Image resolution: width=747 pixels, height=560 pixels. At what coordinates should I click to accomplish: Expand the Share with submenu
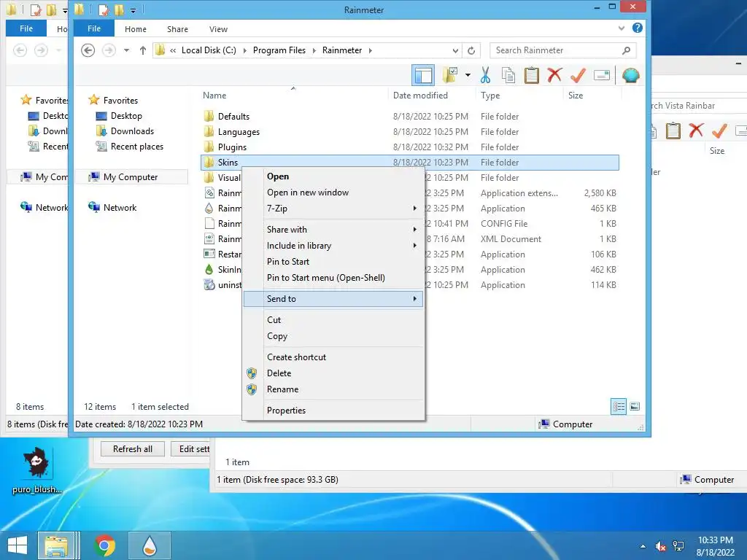coord(333,230)
